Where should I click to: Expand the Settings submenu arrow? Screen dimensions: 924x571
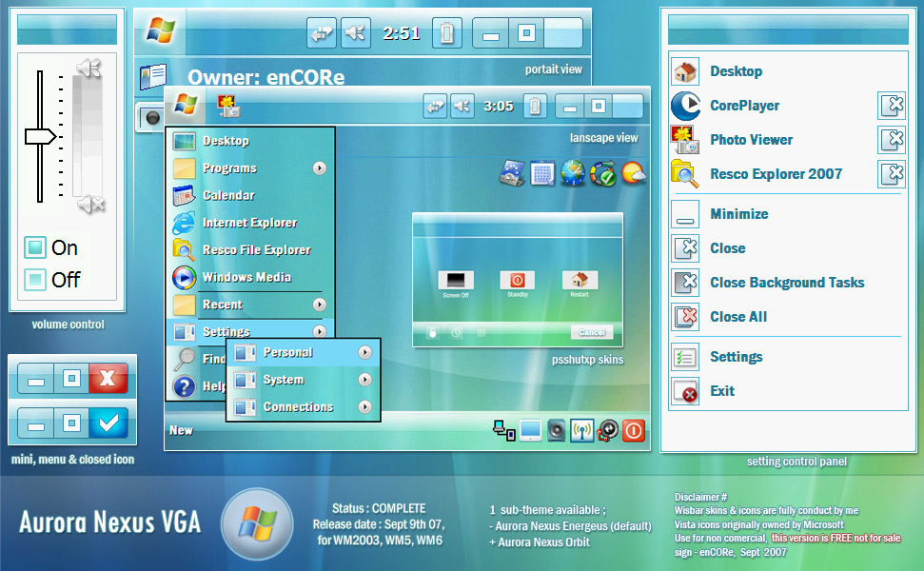(x=320, y=331)
